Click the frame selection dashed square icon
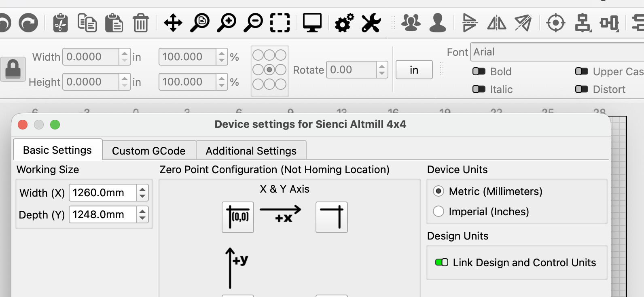 pyautogui.click(x=280, y=23)
